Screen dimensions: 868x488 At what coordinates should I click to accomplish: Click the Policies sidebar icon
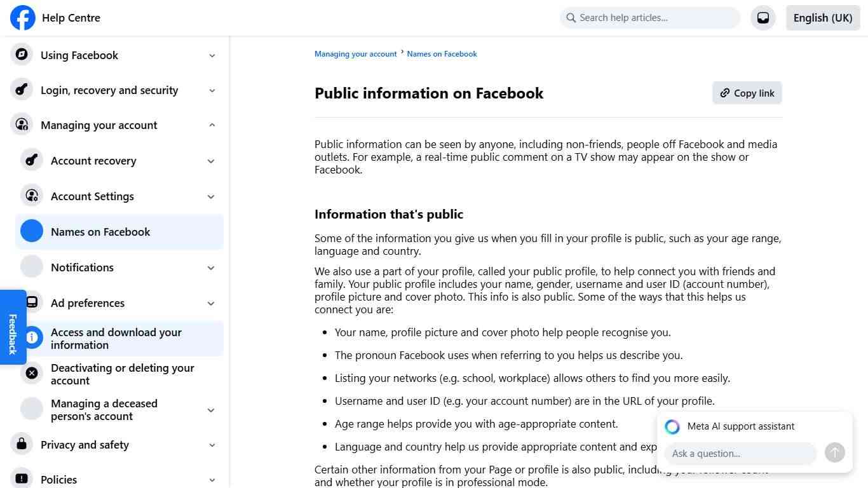point(21,479)
